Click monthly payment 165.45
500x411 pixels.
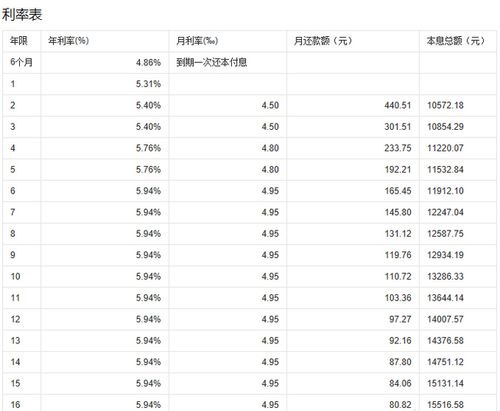[x=398, y=191]
